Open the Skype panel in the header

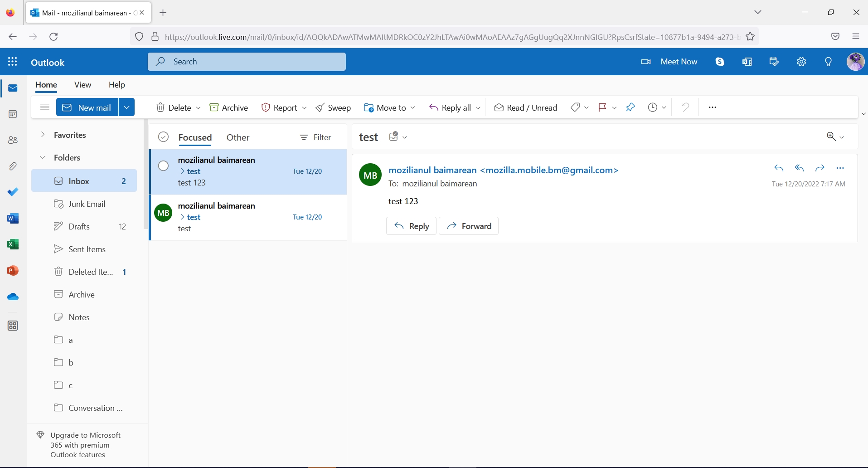(720, 62)
